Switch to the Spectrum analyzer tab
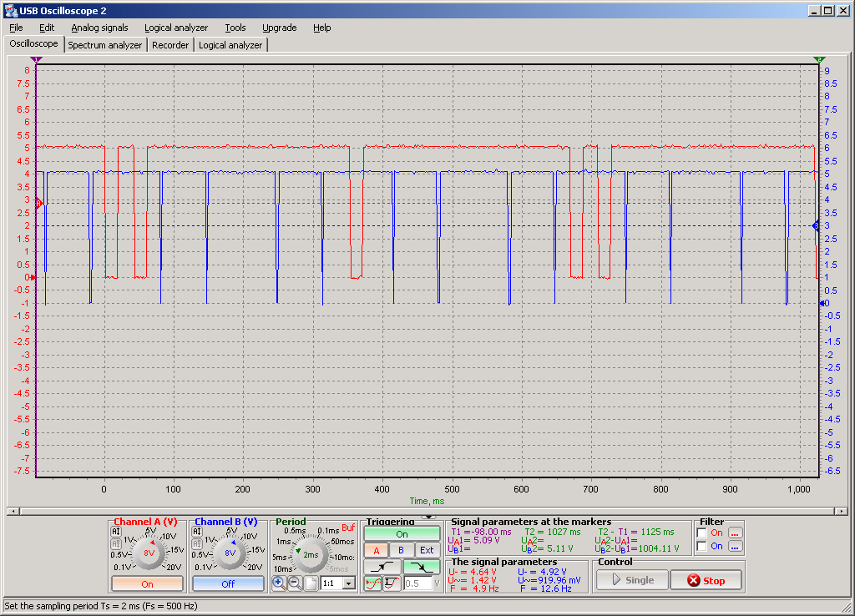The image size is (855, 616). point(105,45)
